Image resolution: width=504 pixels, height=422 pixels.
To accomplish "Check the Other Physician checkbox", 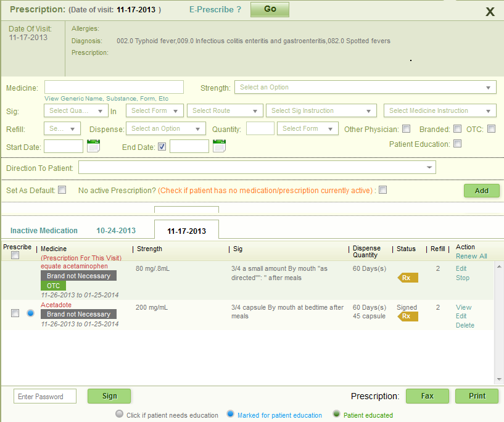I will [x=407, y=129].
